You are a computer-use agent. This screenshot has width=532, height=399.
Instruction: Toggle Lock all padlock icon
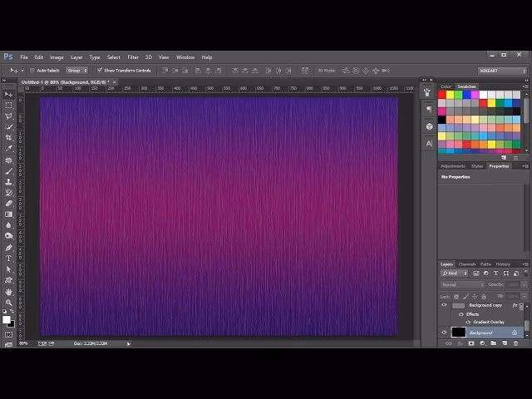click(x=484, y=297)
